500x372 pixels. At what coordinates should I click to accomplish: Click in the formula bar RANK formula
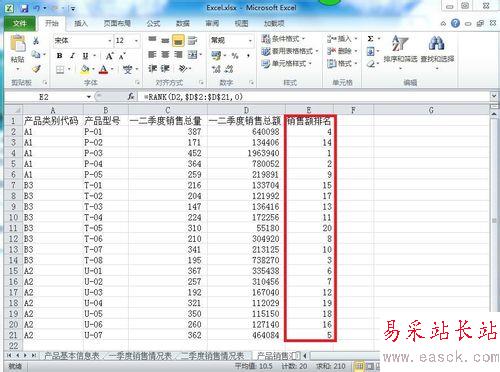pyautogui.click(x=193, y=97)
